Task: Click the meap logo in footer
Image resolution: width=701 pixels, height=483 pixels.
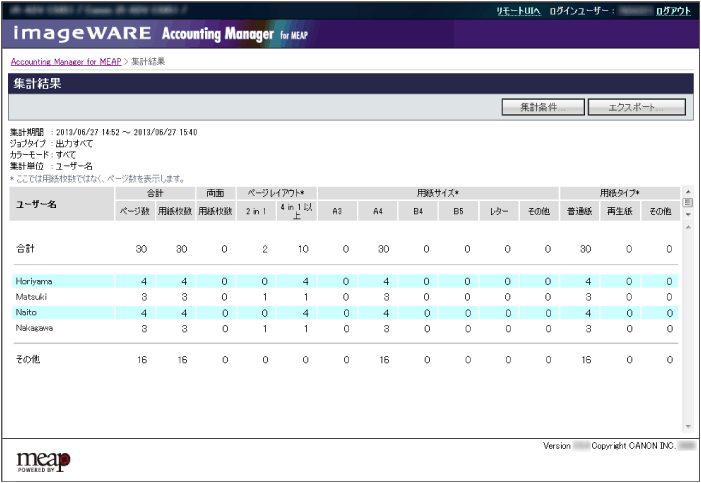Action: [43, 460]
